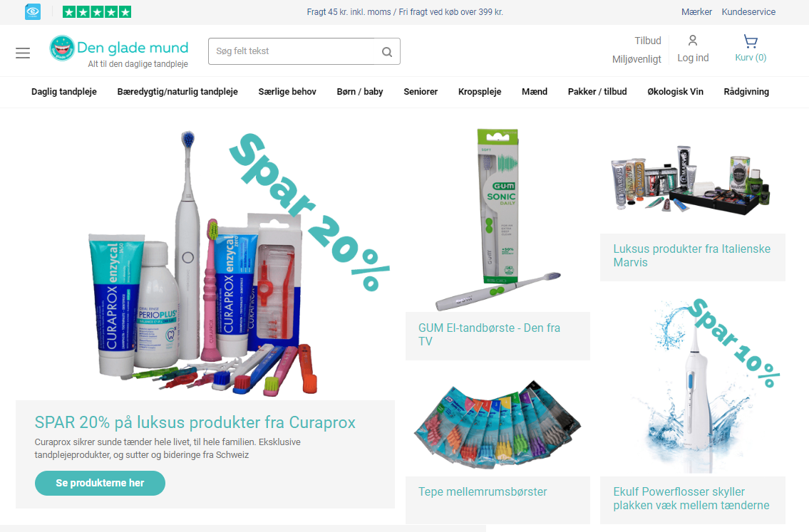The height and width of the screenshot is (532, 809).
Task: Expand the Pakker / tilbud menu
Action: click(x=597, y=92)
